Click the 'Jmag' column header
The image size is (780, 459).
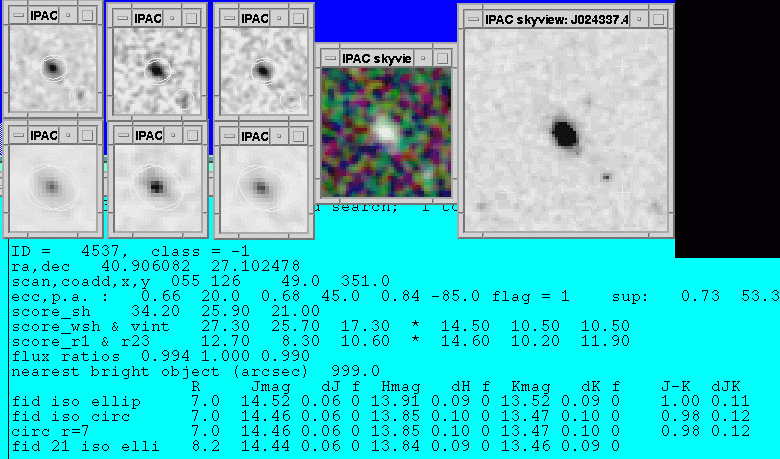[271, 386]
